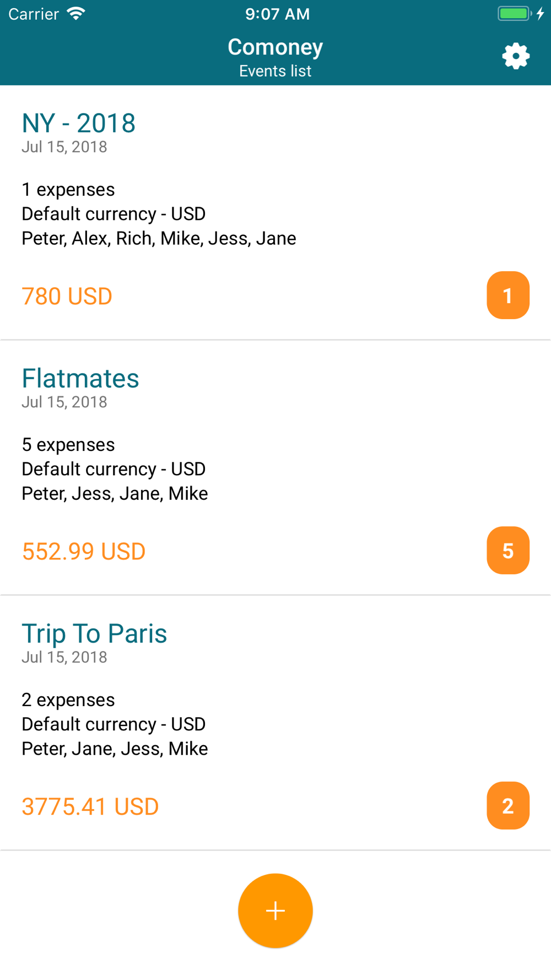This screenshot has width=551, height=980.
Task: Tap participants list Peter, Jane, Jess, Mike
Action: click(x=115, y=749)
